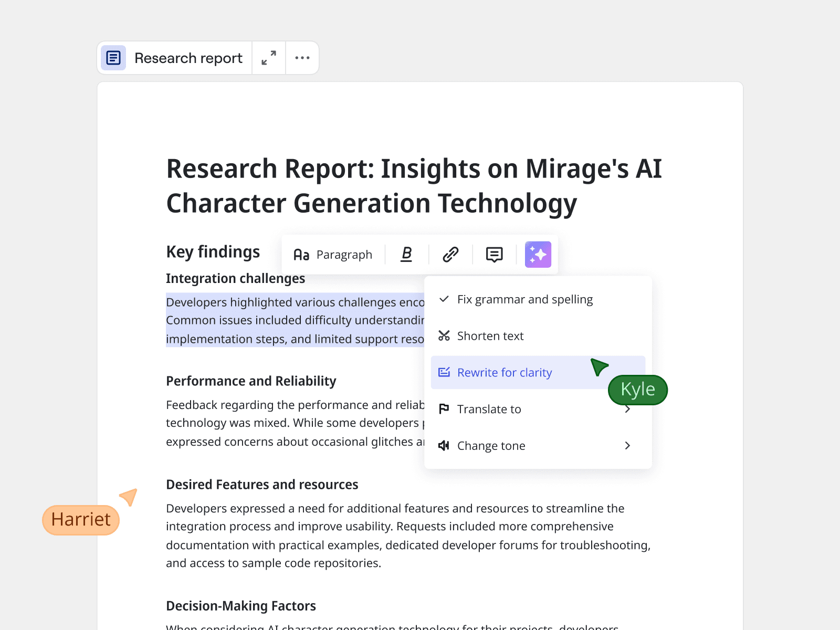
Task: Open the AI sparkle assistant button
Action: [x=538, y=255]
